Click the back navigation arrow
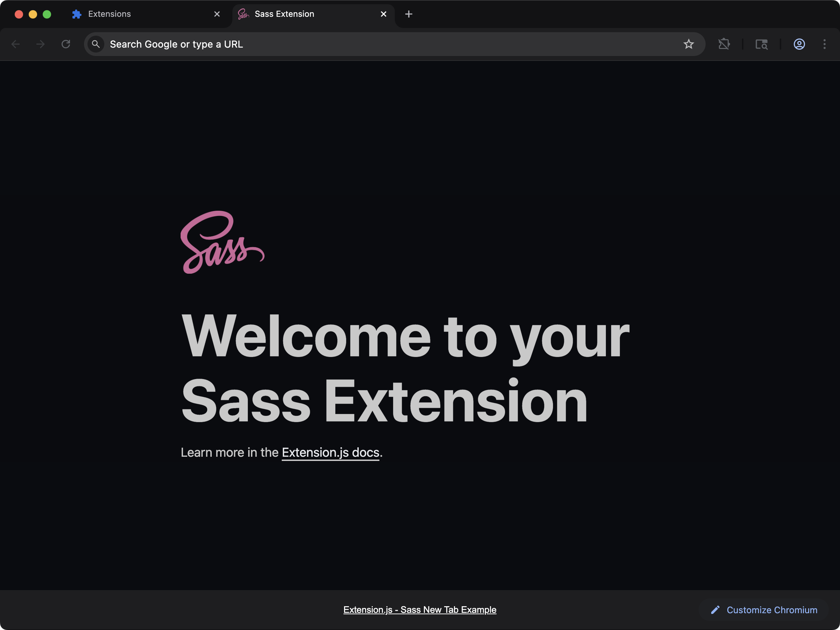Image resolution: width=840 pixels, height=630 pixels. click(15, 44)
